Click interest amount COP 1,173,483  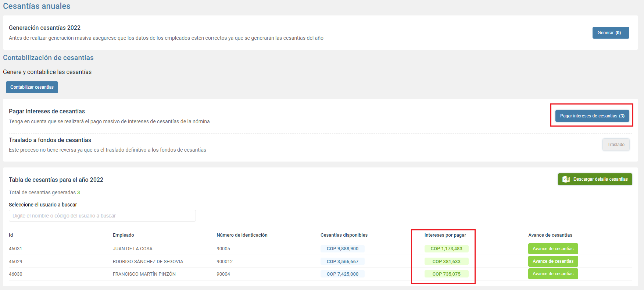point(446,249)
